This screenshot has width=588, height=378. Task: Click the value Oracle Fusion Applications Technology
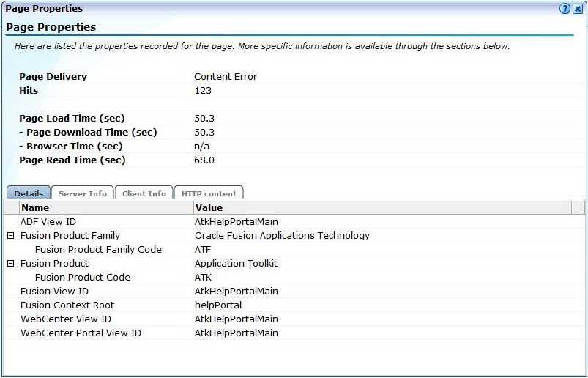(282, 235)
